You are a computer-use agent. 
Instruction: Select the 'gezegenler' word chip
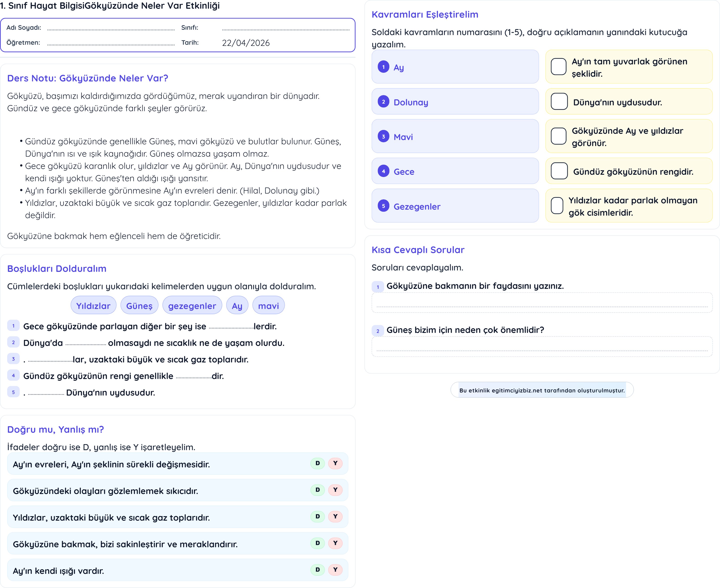tap(192, 305)
